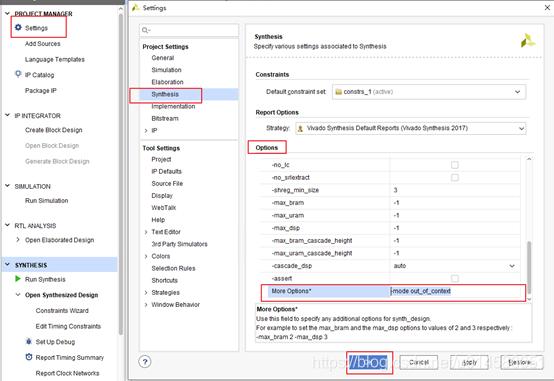Image resolution: width=554 pixels, height=381 pixels.
Task: Click the Settings gear icon
Action: coord(18,28)
